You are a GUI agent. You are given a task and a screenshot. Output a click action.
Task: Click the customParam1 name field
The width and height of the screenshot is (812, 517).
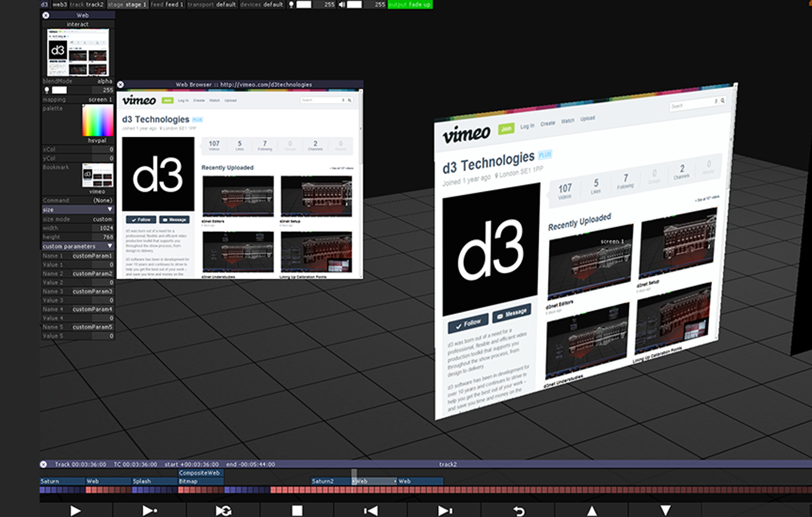pyautogui.click(x=92, y=256)
